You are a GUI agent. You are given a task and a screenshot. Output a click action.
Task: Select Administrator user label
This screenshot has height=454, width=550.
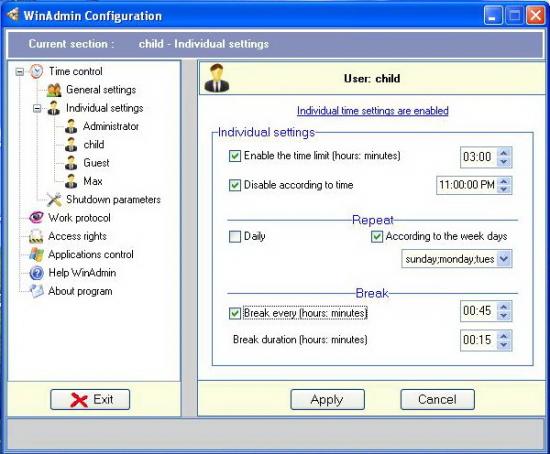click(111, 126)
